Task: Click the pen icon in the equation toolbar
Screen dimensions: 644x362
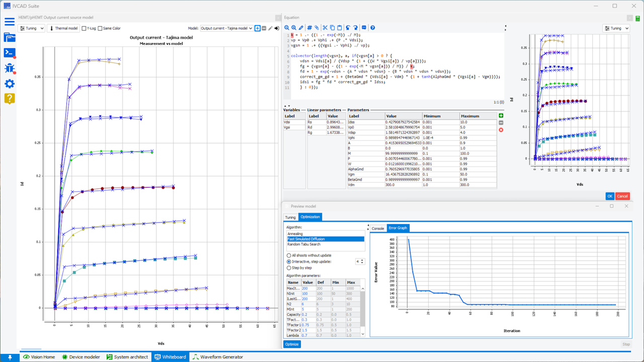Action: 301,28
